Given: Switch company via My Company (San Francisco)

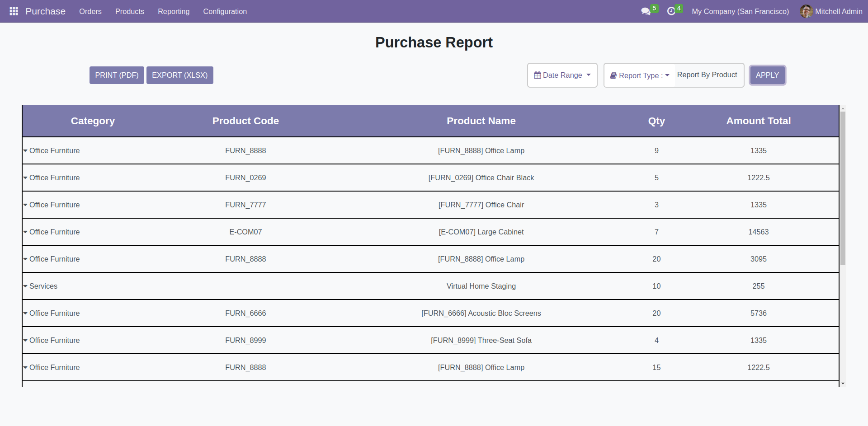Looking at the screenshot, I should click(x=740, y=11).
